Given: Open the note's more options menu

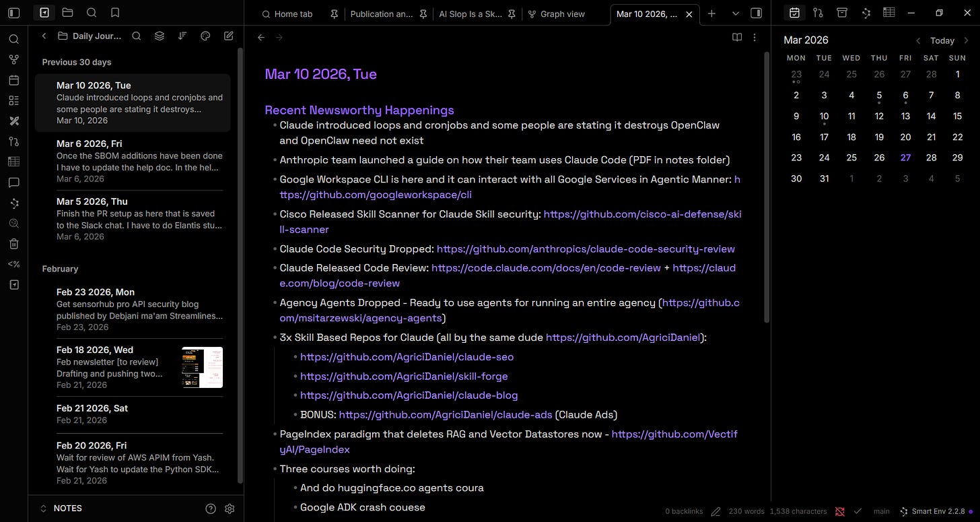Looking at the screenshot, I should pos(755,37).
